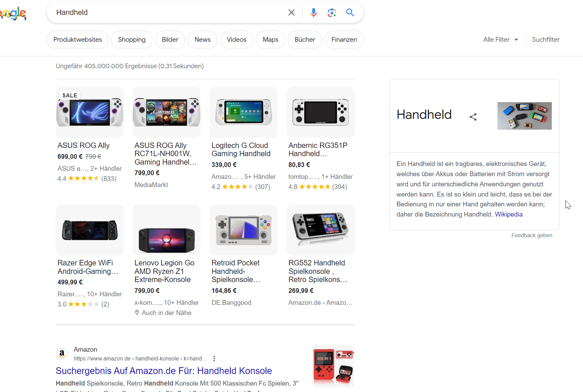Click Feedback geben below the panel
This screenshot has height=392, width=583.
tap(532, 236)
